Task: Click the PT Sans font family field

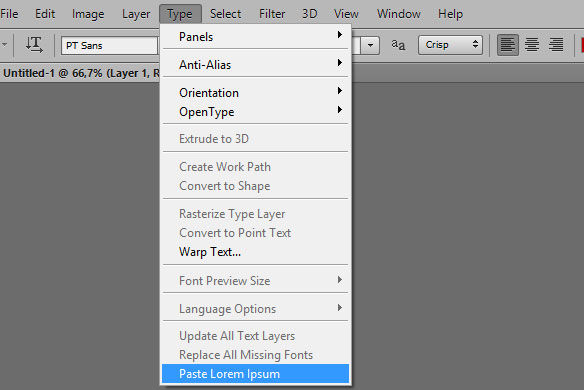Action: pos(110,45)
